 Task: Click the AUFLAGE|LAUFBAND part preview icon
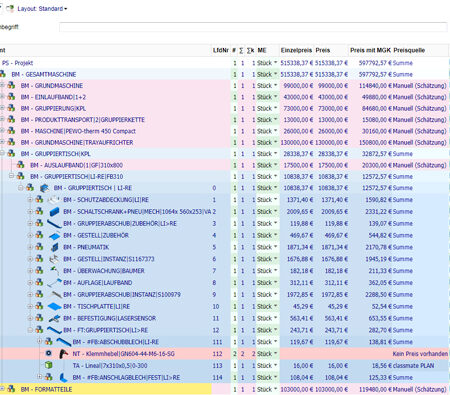(x=54, y=283)
